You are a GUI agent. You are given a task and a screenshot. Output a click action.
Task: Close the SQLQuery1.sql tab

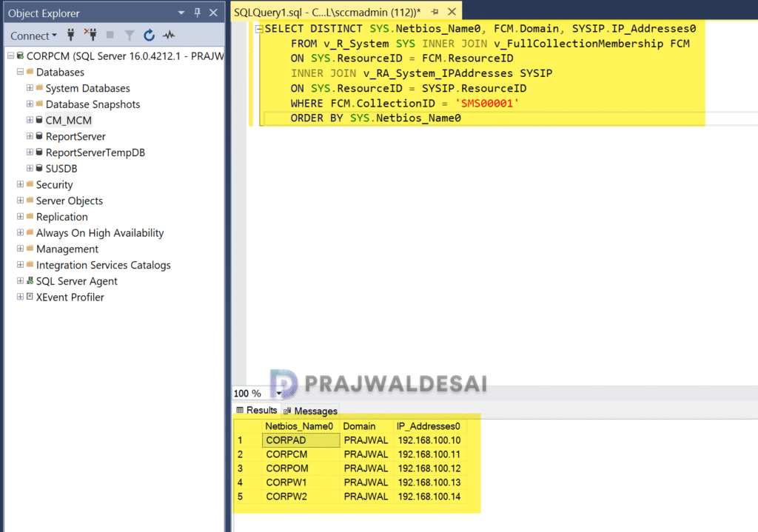click(452, 12)
